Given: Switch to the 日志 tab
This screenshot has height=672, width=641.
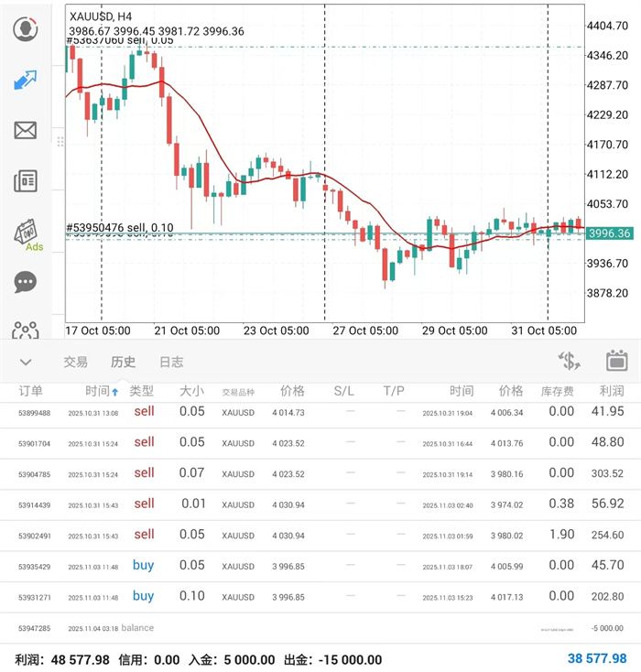Looking at the screenshot, I should coord(171,363).
